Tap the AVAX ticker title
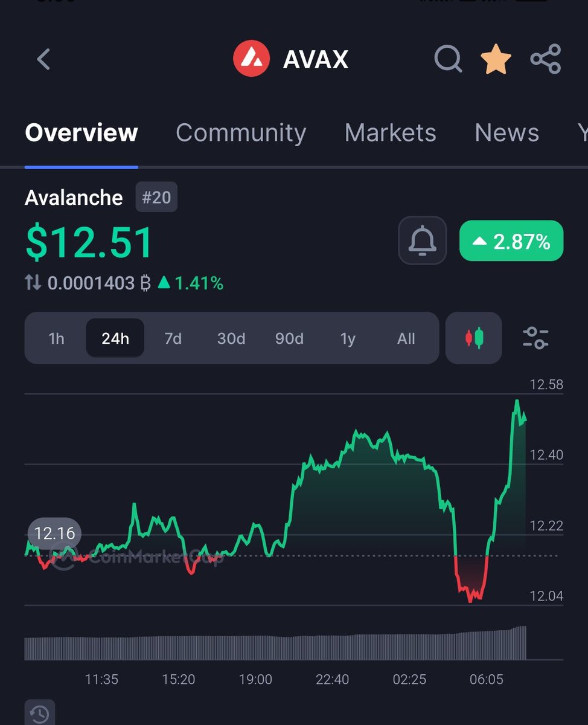The width and height of the screenshot is (588, 725). [316, 59]
